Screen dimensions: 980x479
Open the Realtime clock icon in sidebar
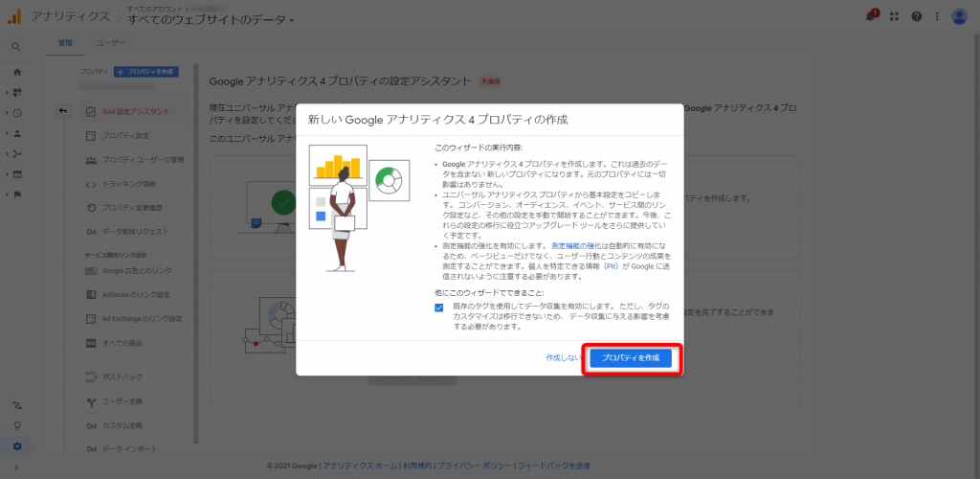17,113
